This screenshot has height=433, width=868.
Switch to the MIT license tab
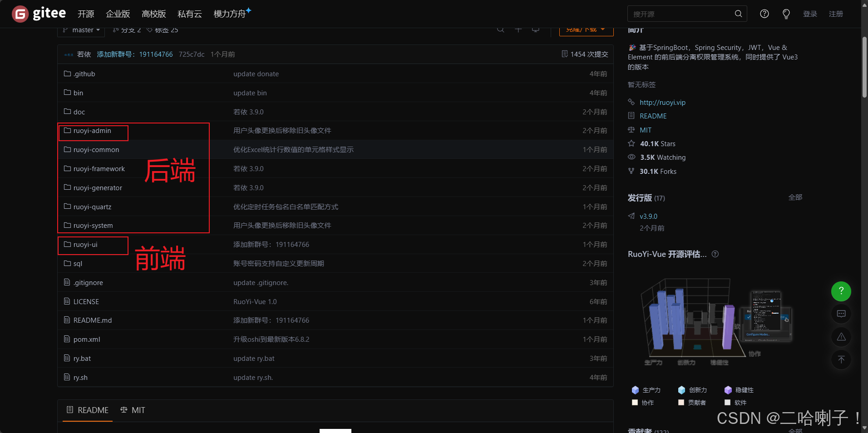coord(133,410)
